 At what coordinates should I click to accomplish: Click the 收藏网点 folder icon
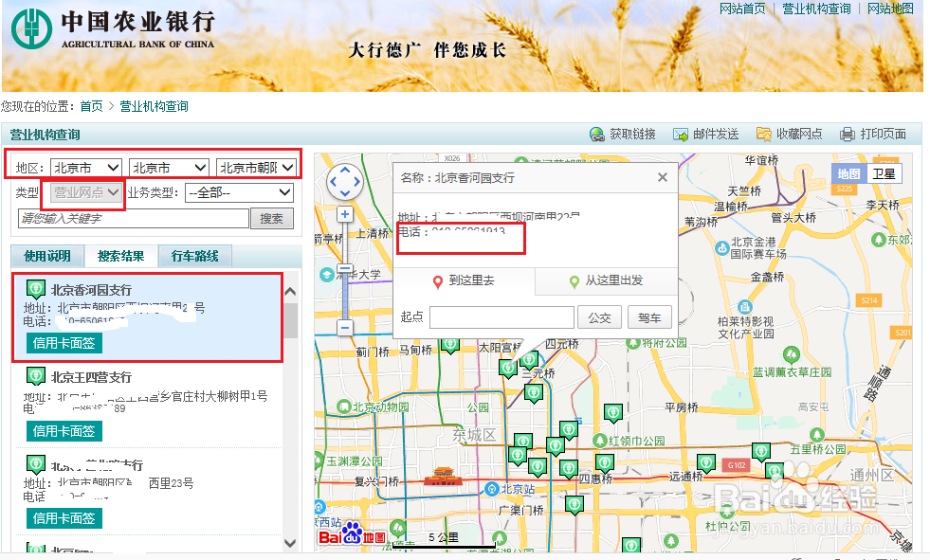coord(763,135)
